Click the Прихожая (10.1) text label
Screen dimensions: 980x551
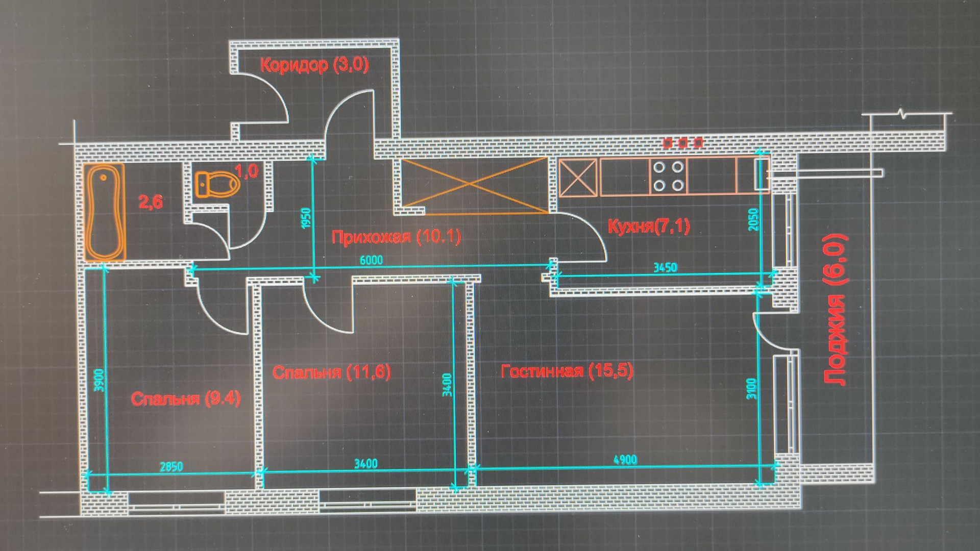(x=396, y=237)
